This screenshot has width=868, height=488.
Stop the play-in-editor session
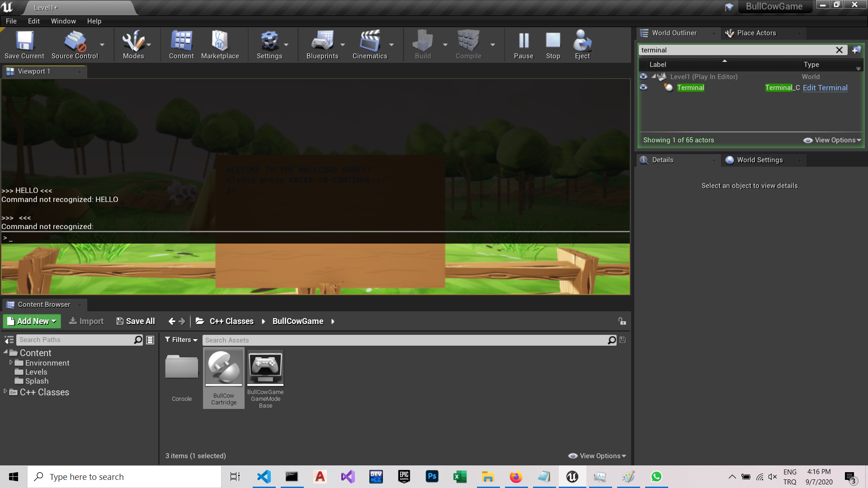553,45
